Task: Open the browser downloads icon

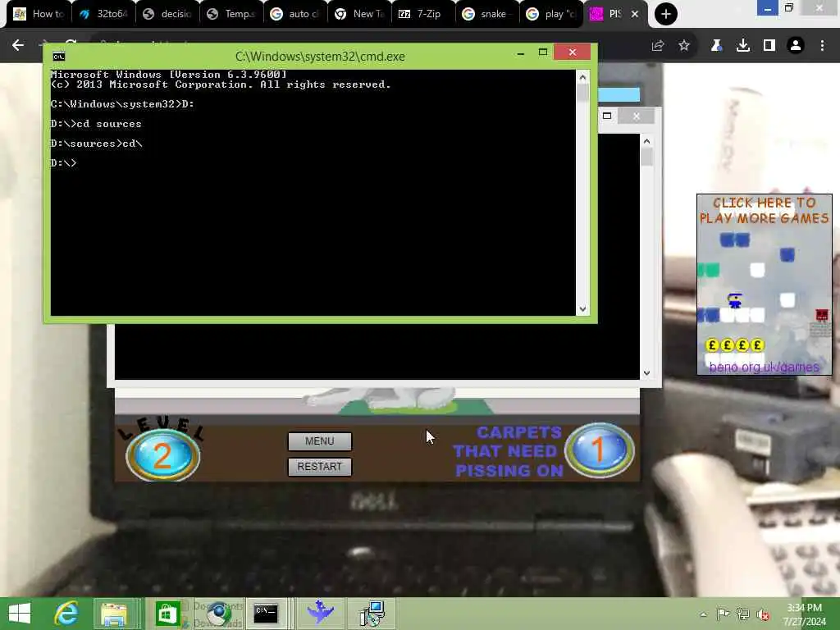Action: pos(743,46)
